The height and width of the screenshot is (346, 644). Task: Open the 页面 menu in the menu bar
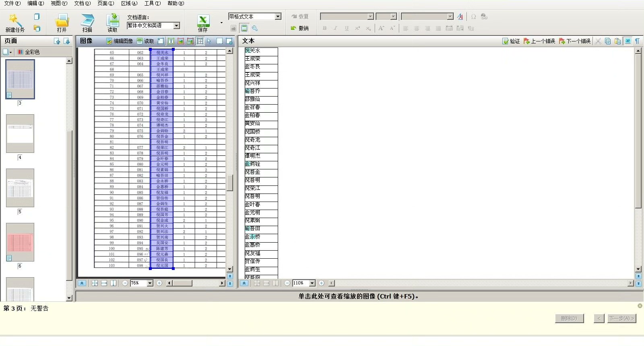(105, 3)
